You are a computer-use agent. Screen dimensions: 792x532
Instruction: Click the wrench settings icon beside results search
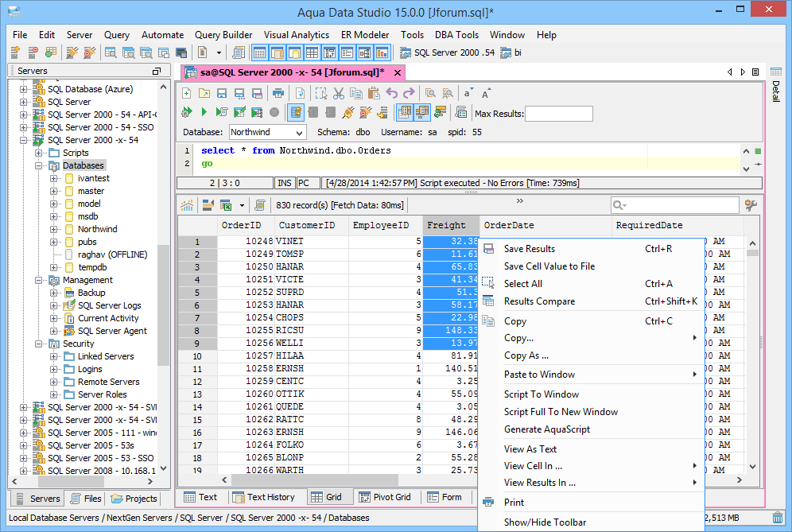coord(751,205)
